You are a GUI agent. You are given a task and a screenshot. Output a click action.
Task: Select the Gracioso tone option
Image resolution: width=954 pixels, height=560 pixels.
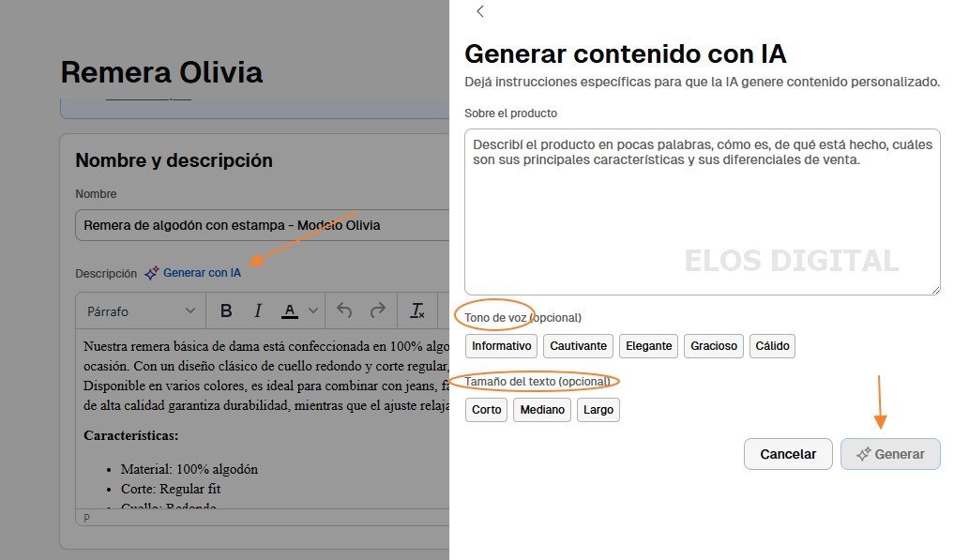pyautogui.click(x=714, y=346)
